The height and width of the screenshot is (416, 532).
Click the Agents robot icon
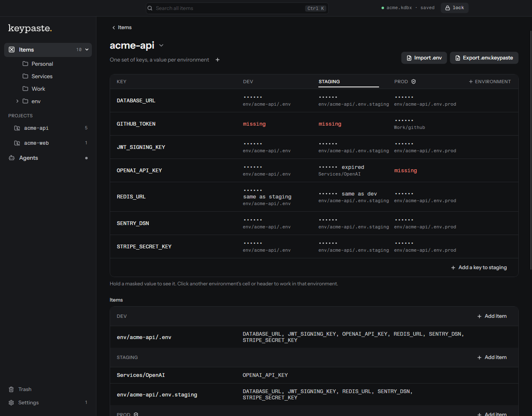point(12,158)
